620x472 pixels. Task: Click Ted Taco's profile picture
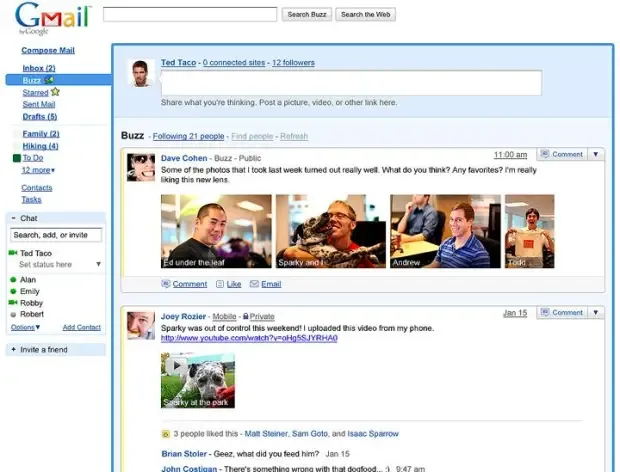click(x=141, y=73)
